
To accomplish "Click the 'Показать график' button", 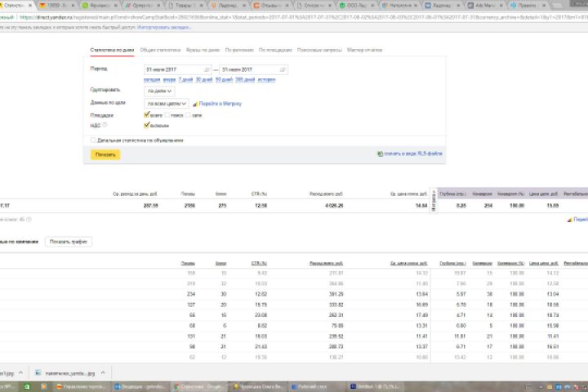I will tap(69, 242).
